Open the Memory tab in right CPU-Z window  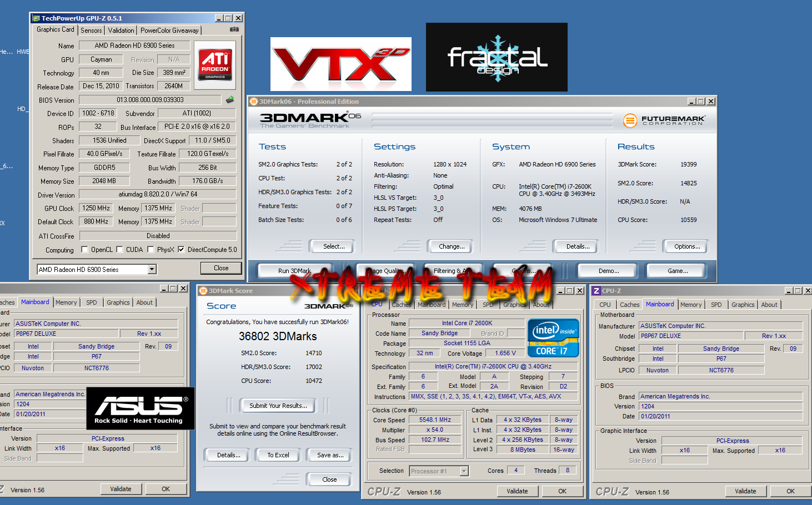(691, 305)
